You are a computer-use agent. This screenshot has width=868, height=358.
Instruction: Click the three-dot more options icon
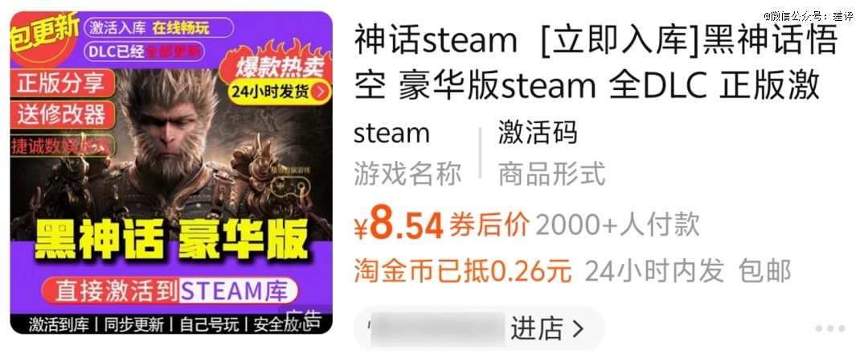(830, 328)
